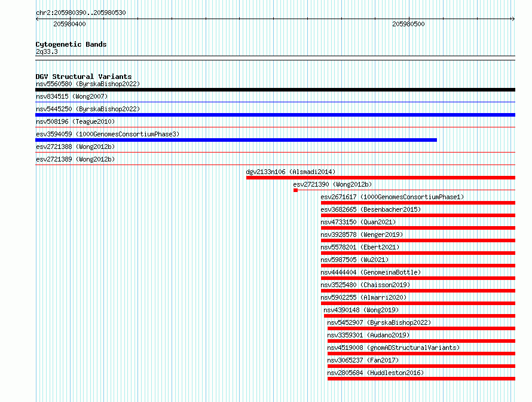
Task: Open nsv4519008 (gnomADStructuralVariants) label
Action: [393, 348]
